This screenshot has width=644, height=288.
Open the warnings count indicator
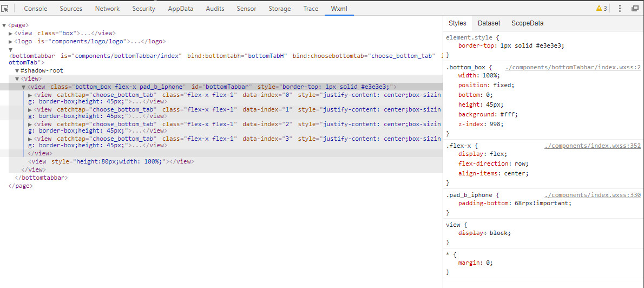601,9
